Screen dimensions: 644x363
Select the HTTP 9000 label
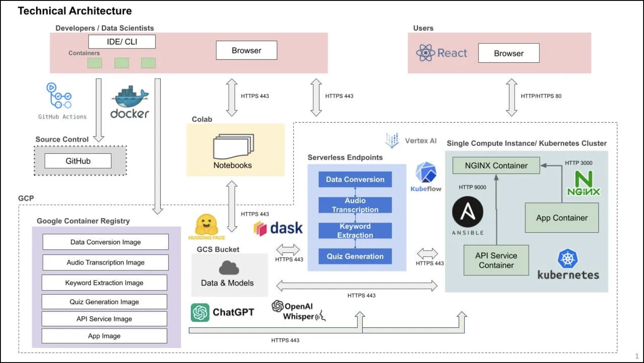point(472,187)
